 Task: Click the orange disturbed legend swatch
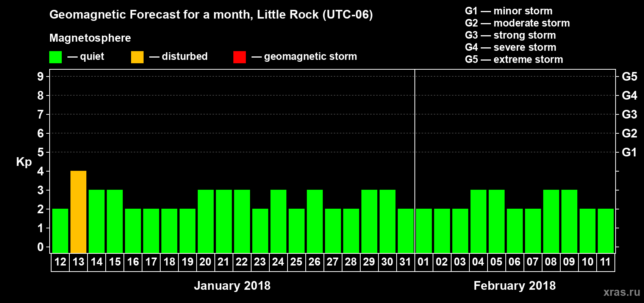coord(137,57)
